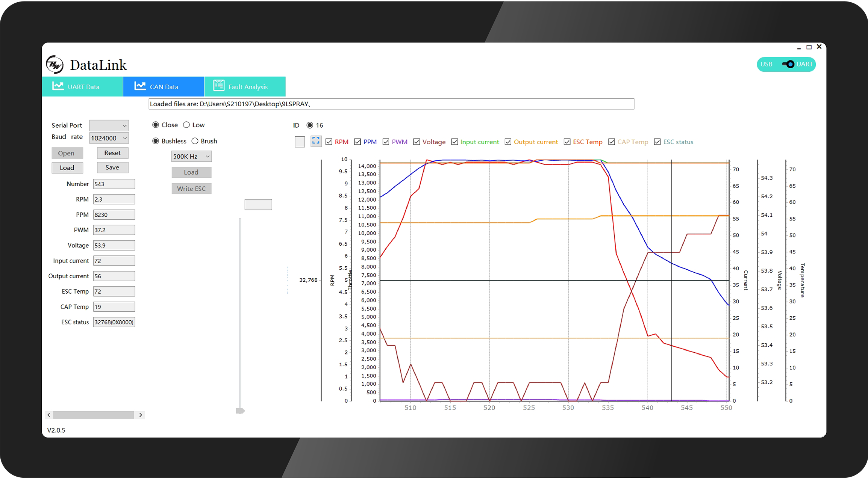Viewport: 868px width, 480px height.
Task: Click the Save button
Action: tap(112, 168)
